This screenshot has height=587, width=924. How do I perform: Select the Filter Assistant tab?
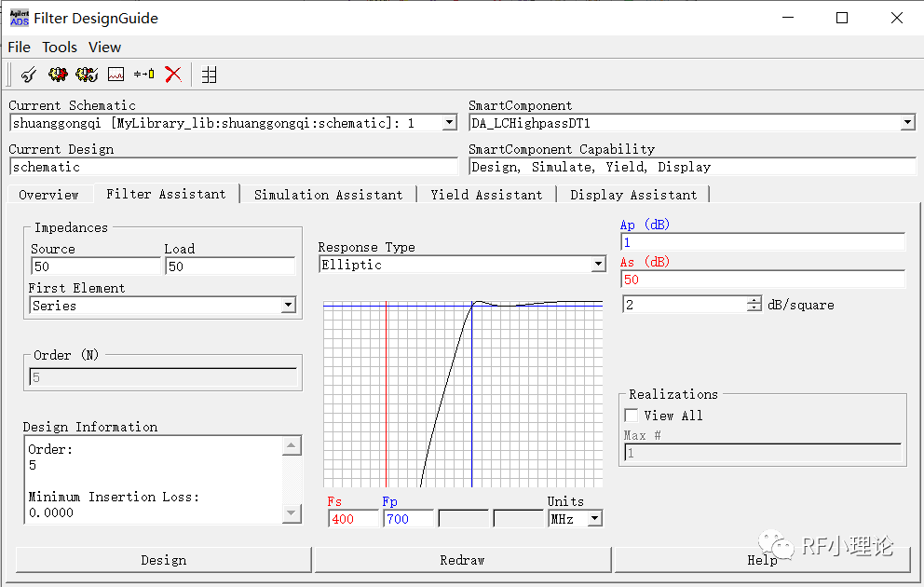coord(166,194)
